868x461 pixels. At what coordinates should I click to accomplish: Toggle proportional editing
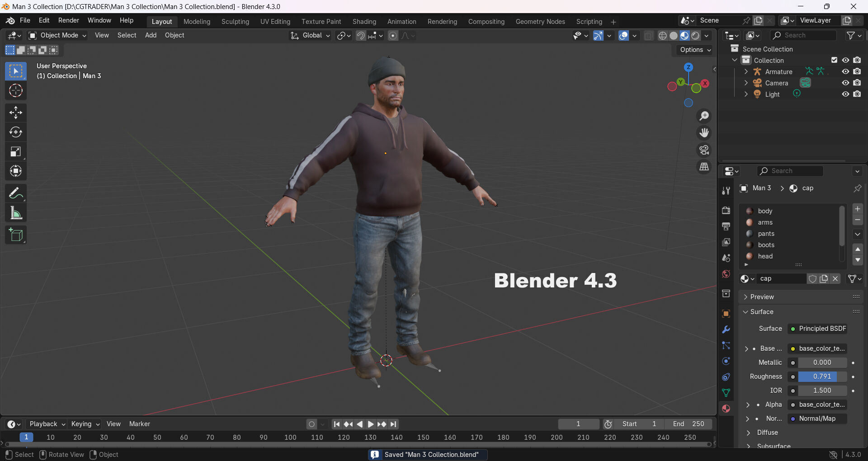[x=393, y=36]
